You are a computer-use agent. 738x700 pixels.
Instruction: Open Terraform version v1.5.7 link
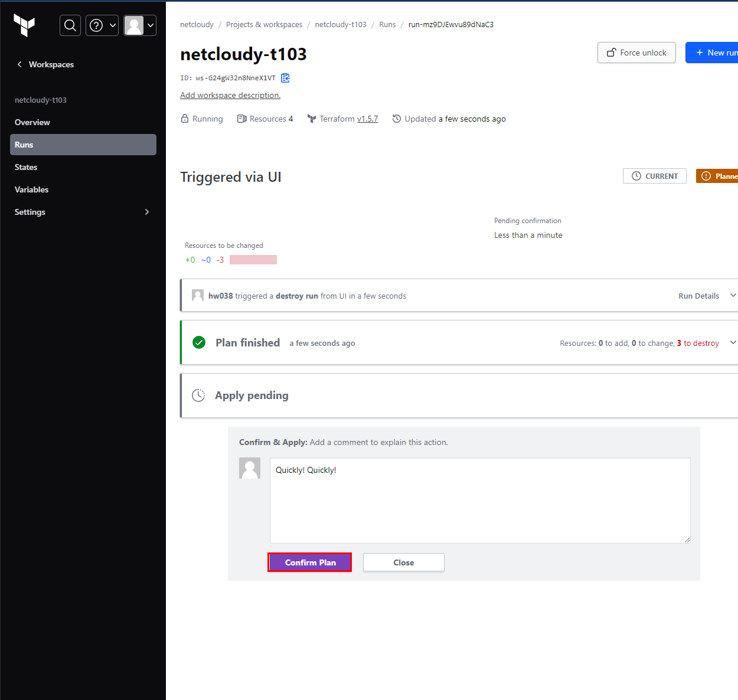[367, 119]
